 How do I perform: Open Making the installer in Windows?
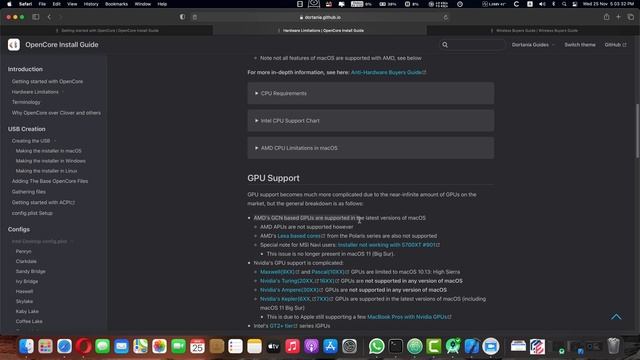tap(51, 161)
